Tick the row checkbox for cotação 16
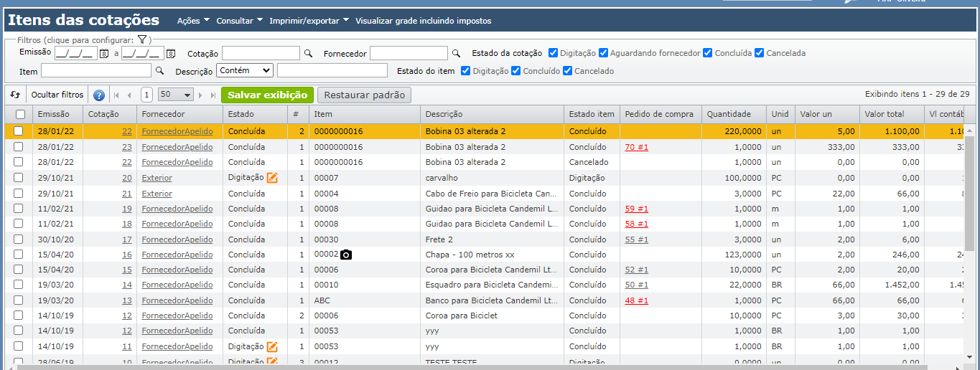 coord(19,255)
